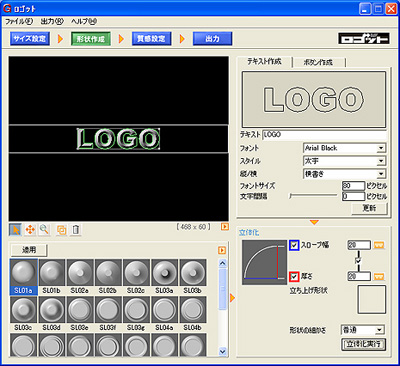400x366 pixels.
Task: Click the duplicate object icon
Action: [61, 230]
